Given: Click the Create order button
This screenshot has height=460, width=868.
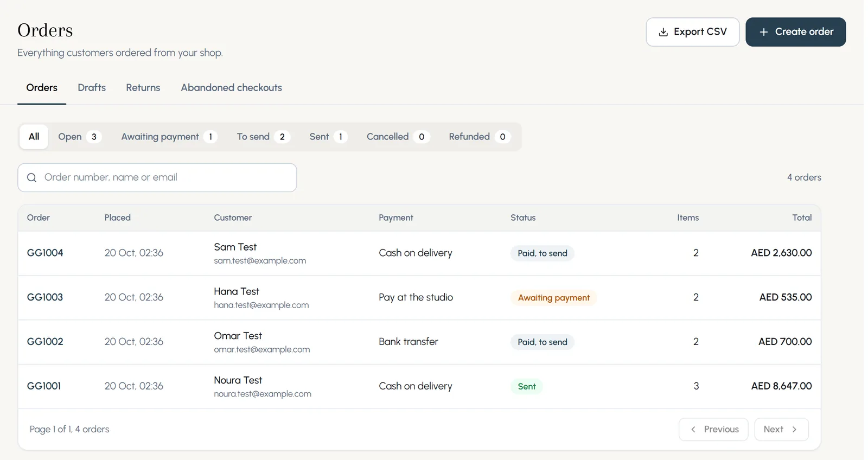Looking at the screenshot, I should click(x=795, y=32).
